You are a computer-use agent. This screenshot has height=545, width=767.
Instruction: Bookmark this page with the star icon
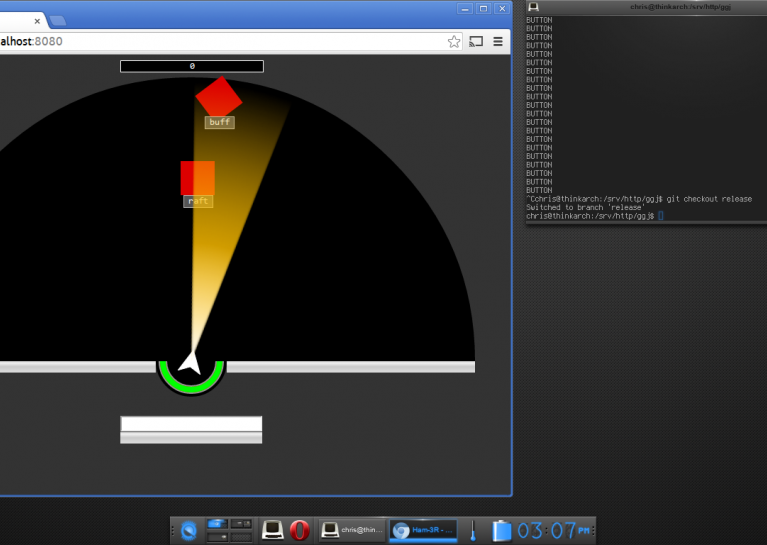coord(454,42)
